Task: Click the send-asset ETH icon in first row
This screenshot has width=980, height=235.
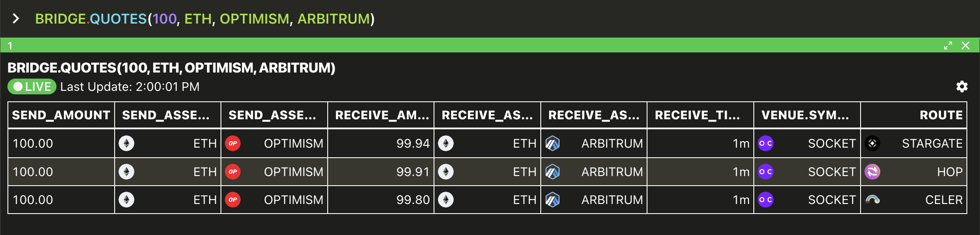Action: coord(126,143)
